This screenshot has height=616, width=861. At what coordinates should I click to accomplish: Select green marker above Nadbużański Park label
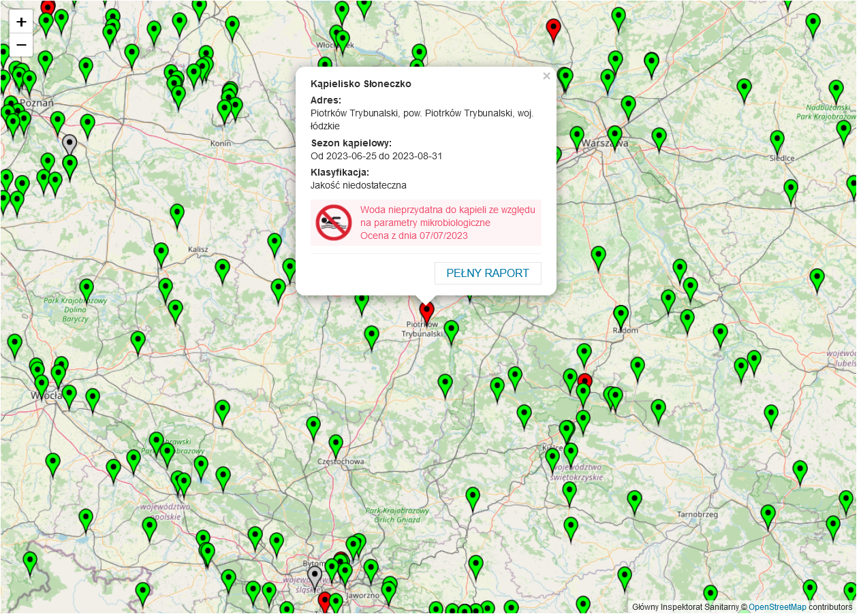pos(836,90)
